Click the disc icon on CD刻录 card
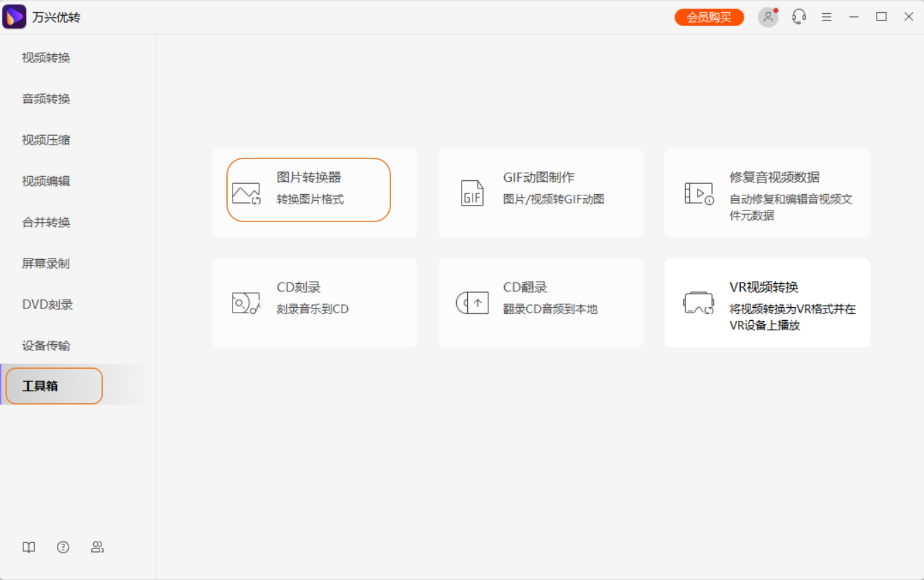This screenshot has height=580, width=924. 244,302
